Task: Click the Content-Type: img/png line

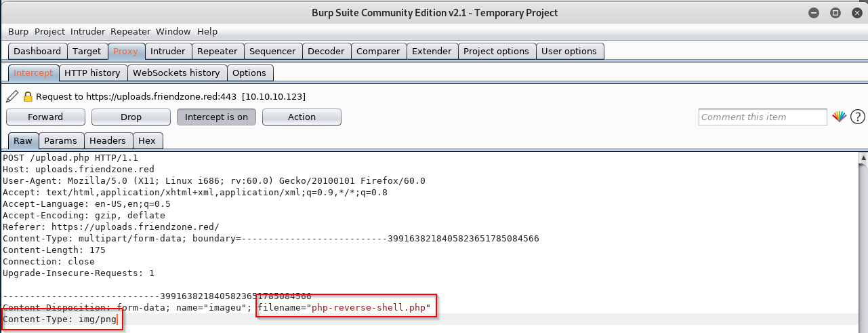Action: 60,319
